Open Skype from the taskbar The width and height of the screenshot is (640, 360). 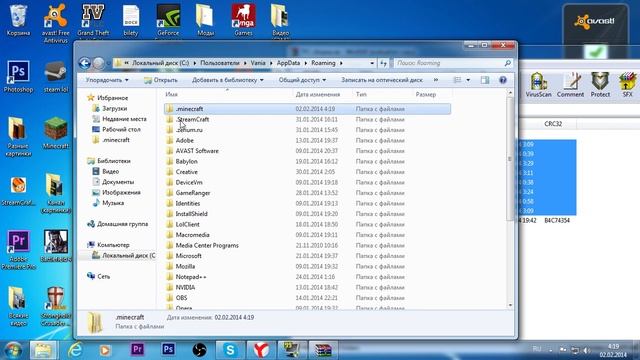[x=230, y=350]
